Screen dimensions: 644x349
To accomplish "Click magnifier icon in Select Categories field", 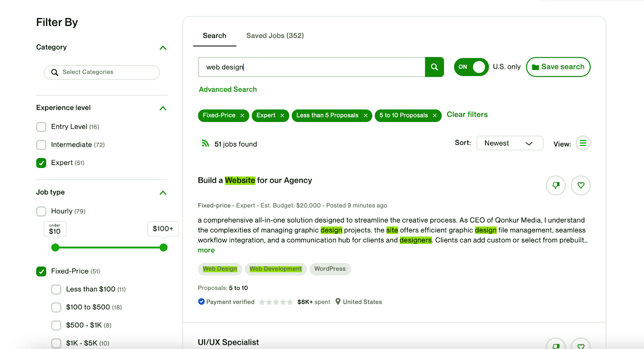I will (x=55, y=72).
